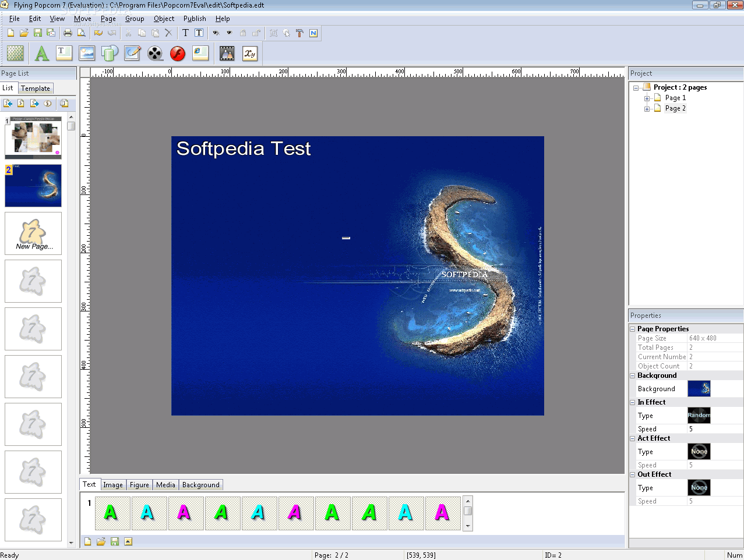Click the In Effect Speed value 5
This screenshot has height=560, width=744.
tap(715, 429)
